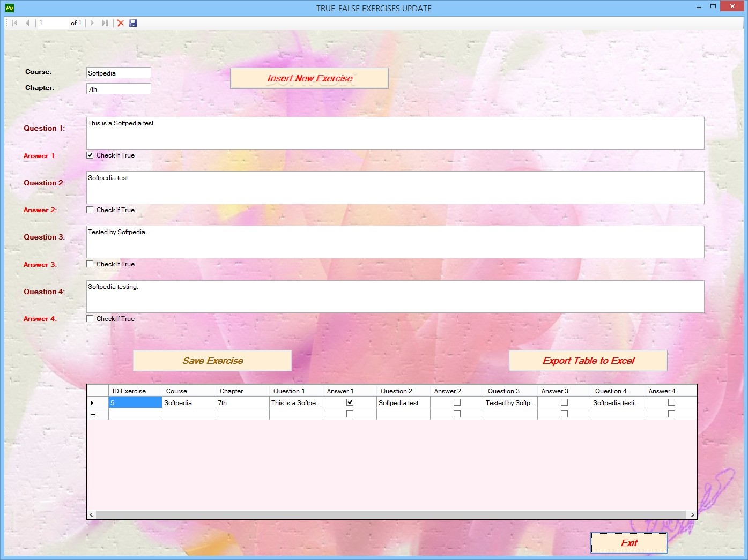Save data with floppy disk icon

[133, 23]
